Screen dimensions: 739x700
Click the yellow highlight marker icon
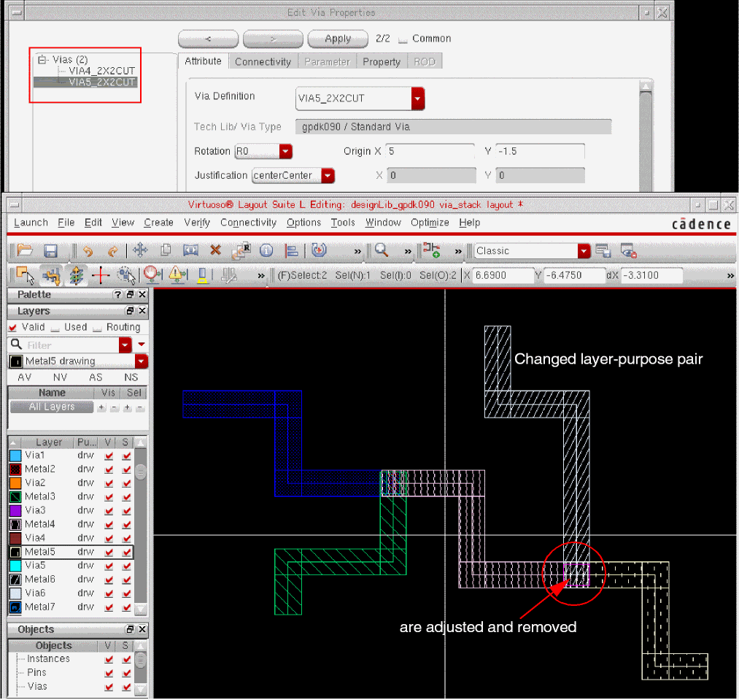202,275
